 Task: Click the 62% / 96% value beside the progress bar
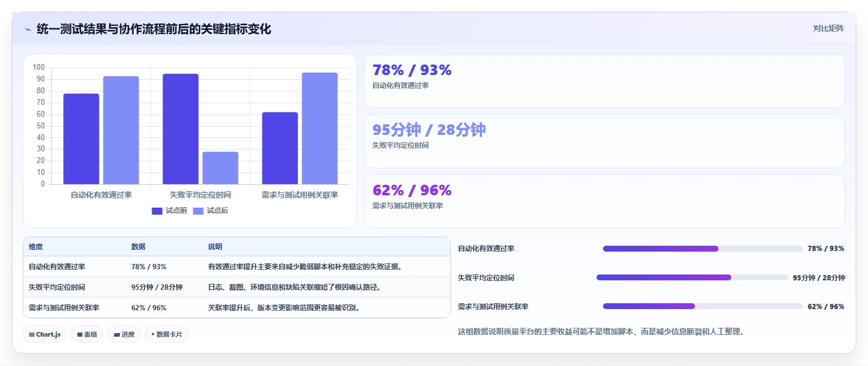pyautogui.click(x=826, y=306)
